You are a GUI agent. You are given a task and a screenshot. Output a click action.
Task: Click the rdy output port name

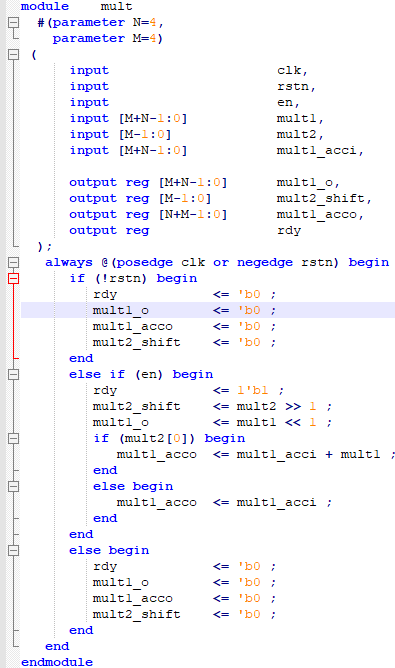(289, 230)
